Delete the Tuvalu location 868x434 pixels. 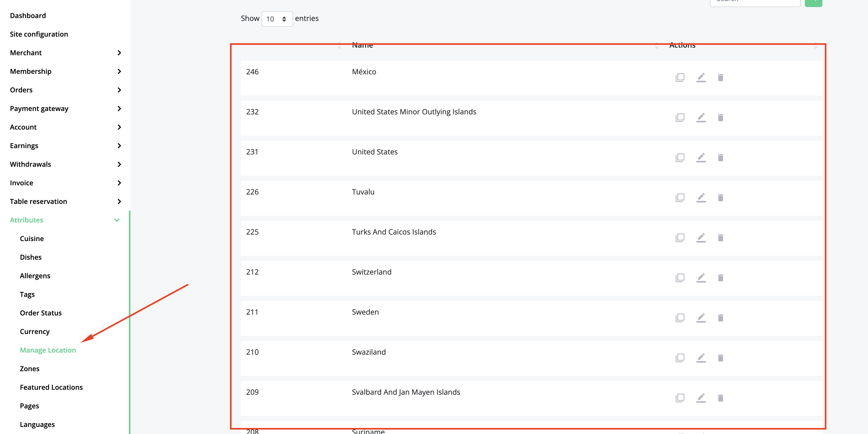[721, 198]
